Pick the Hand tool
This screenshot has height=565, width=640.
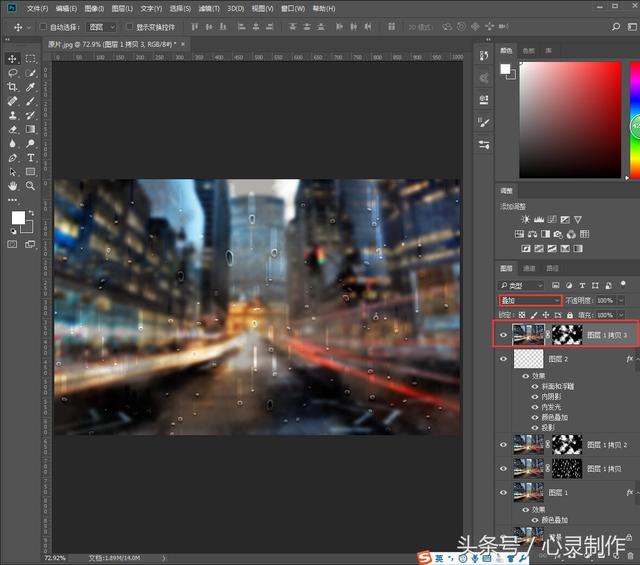[13, 186]
